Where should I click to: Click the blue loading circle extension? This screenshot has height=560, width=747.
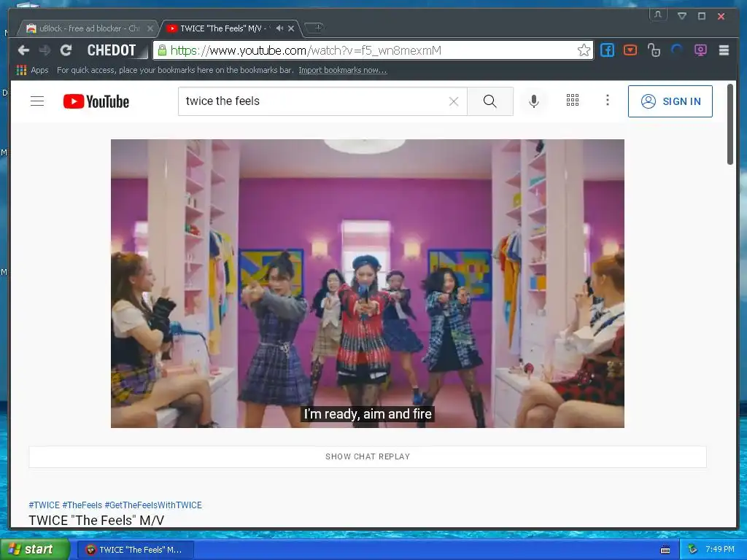click(x=677, y=50)
